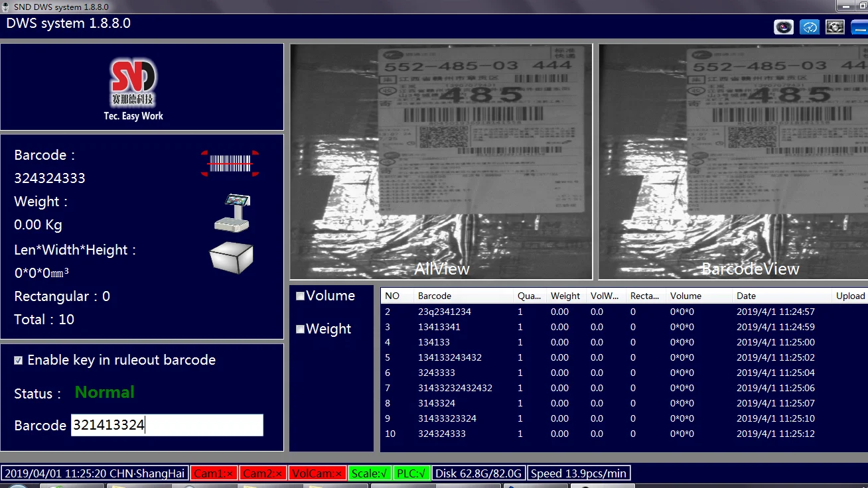Viewport: 868px width, 488px height.
Task: Click the blue broom clean-up icon
Action: 810,27
